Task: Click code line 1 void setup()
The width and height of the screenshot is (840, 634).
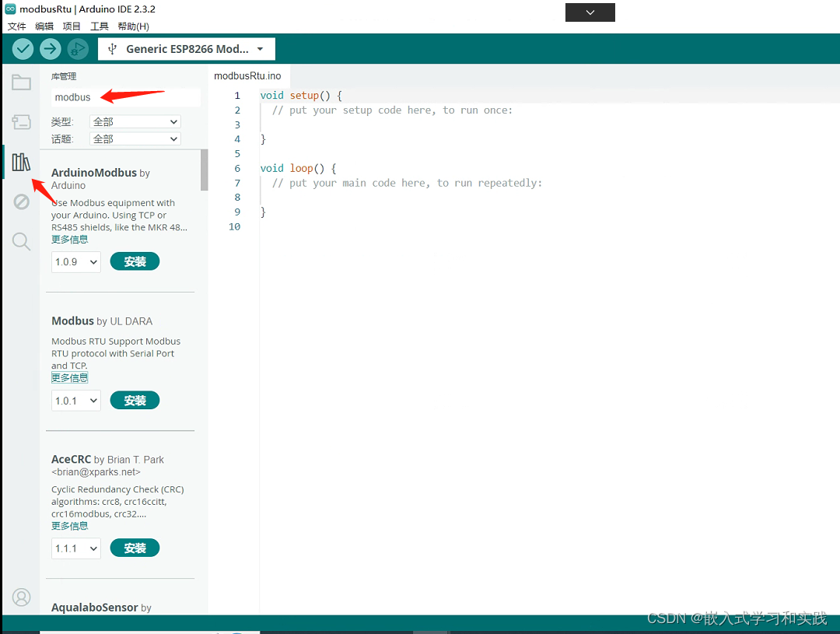Action: (x=300, y=96)
